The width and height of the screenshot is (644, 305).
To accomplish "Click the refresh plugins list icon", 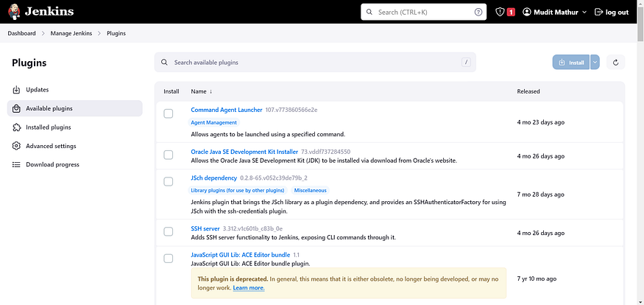I will pyautogui.click(x=615, y=63).
